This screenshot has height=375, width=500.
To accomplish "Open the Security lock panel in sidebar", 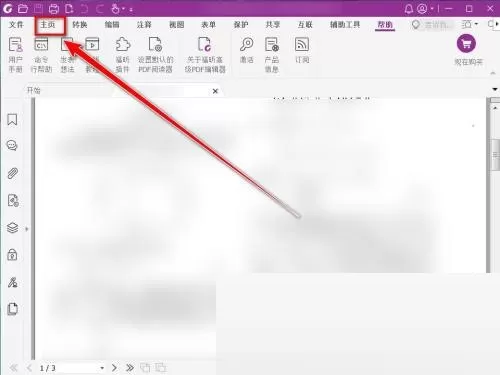I will pyautogui.click(x=12, y=255).
